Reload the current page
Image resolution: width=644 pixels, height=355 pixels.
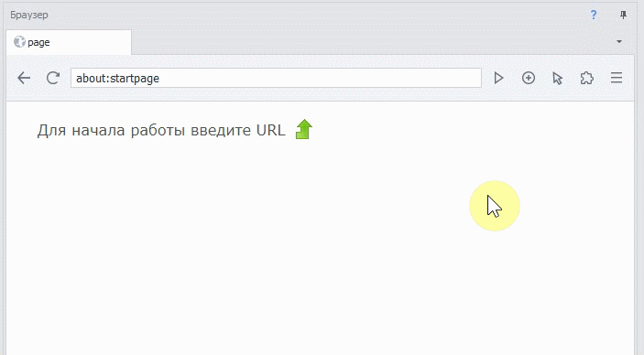[53, 78]
